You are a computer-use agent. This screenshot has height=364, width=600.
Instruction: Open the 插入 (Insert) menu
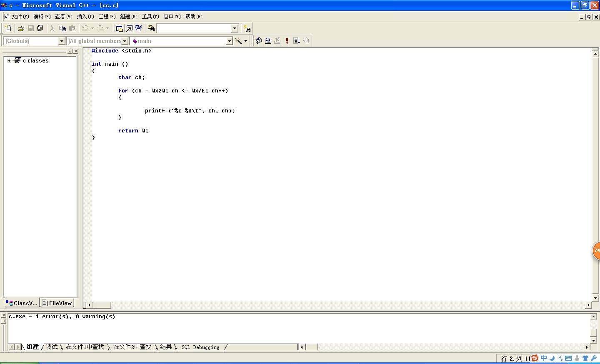(x=85, y=17)
